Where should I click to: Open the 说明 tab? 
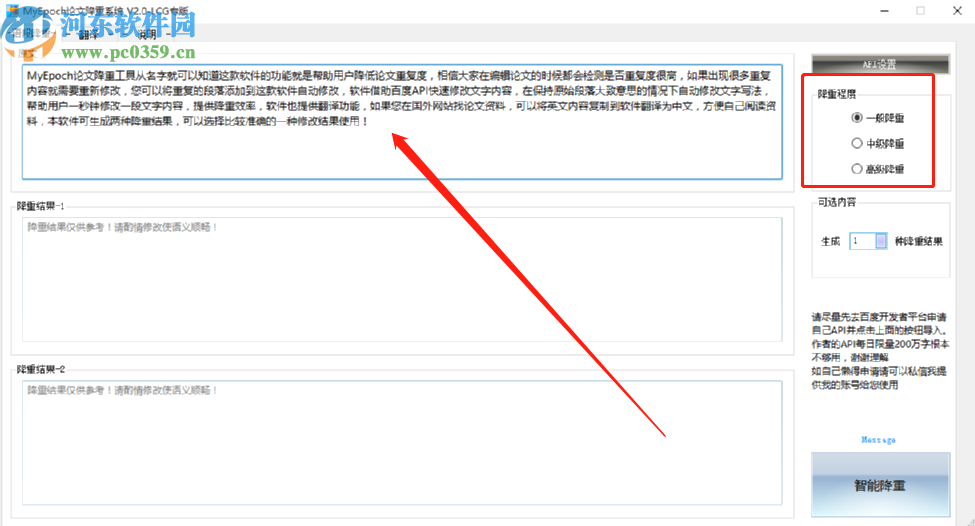[x=147, y=34]
